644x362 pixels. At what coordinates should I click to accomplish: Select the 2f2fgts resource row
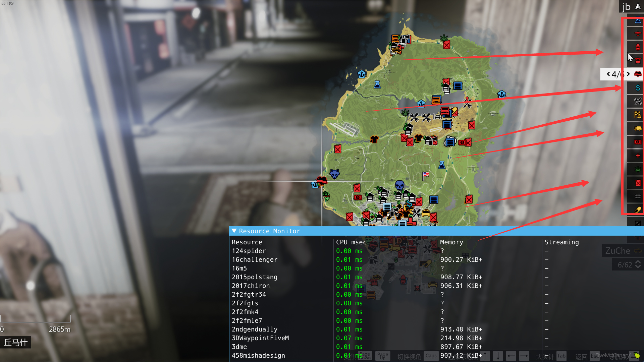[x=436, y=303]
